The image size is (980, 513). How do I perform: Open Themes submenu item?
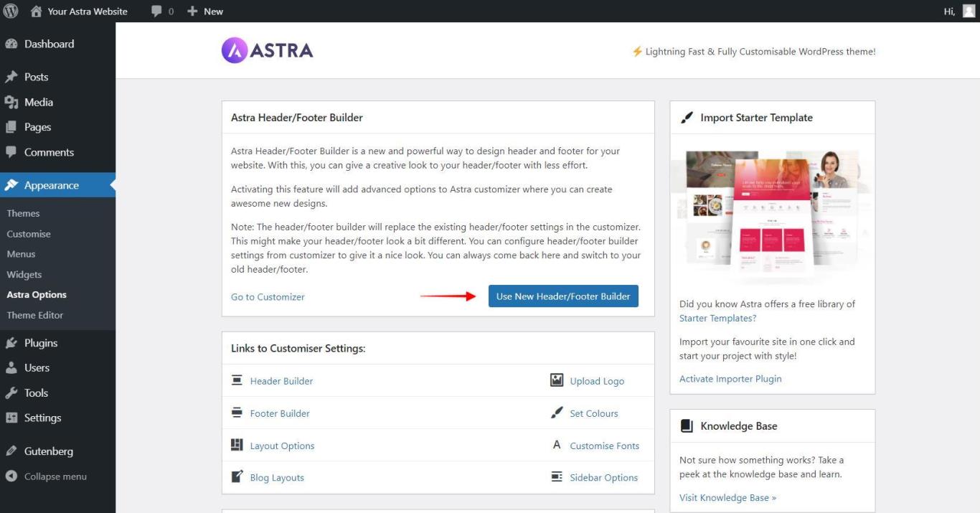click(23, 213)
